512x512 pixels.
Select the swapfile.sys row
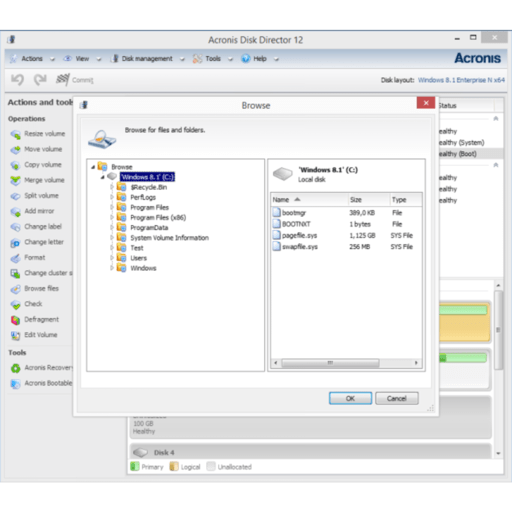point(346,247)
